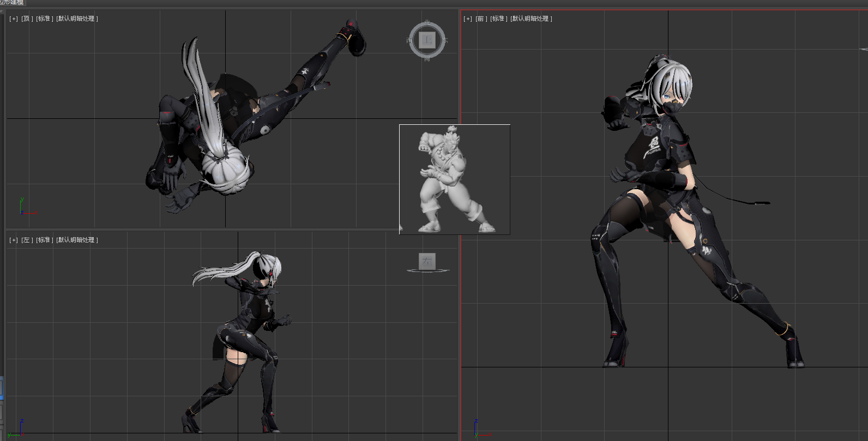
Task: Open the 前 view menu in the right viewport
Action: 481,19
